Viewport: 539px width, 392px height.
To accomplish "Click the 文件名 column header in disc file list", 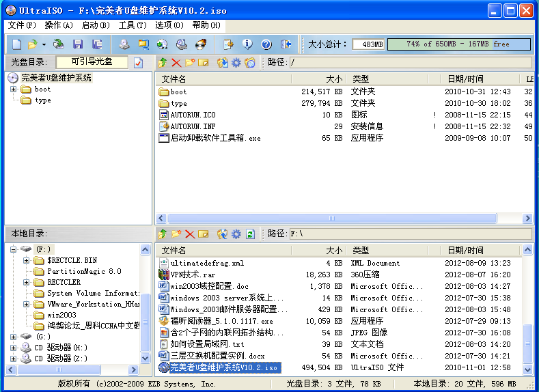I will pyautogui.click(x=223, y=79).
